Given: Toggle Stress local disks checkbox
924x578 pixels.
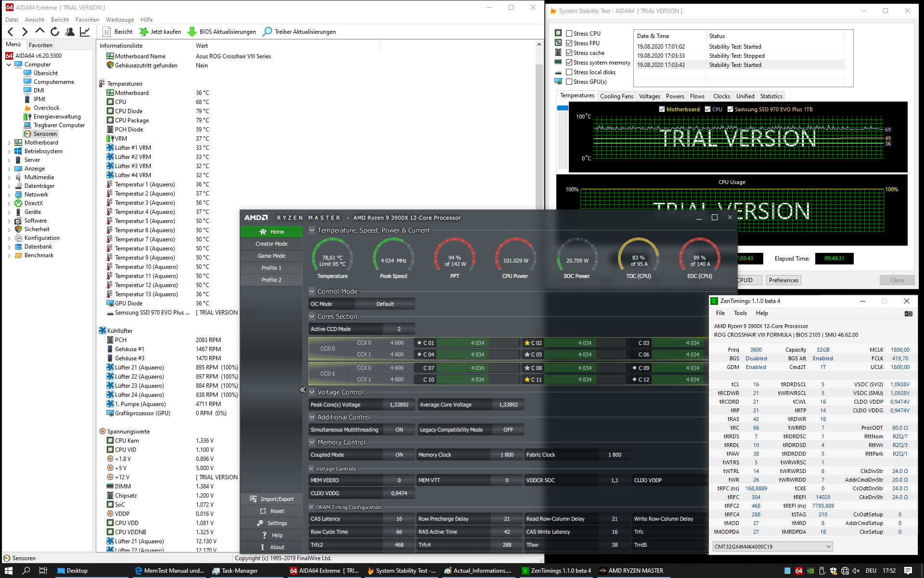Looking at the screenshot, I should click(x=569, y=72).
